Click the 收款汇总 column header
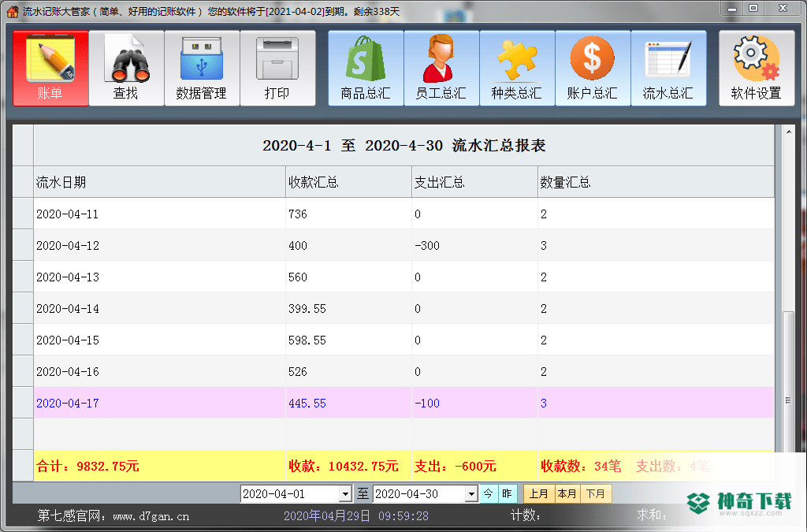 point(349,182)
